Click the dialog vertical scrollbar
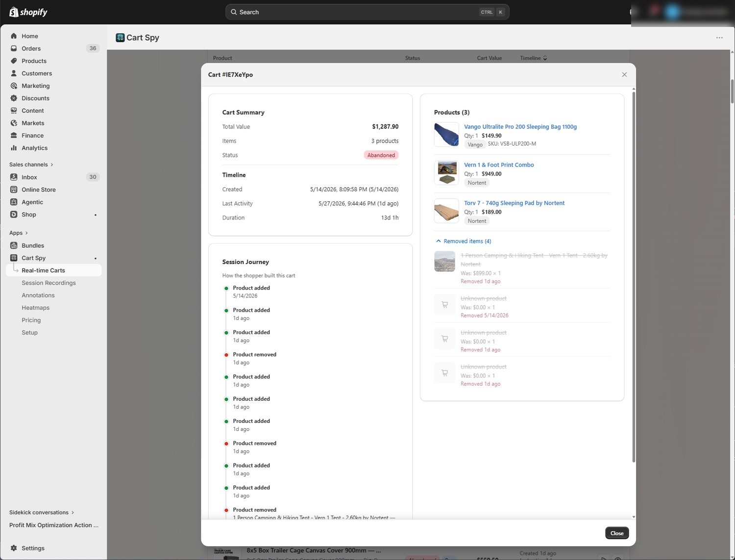This screenshot has width=735, height=560. pyautogui.click(x=634, y=277)
